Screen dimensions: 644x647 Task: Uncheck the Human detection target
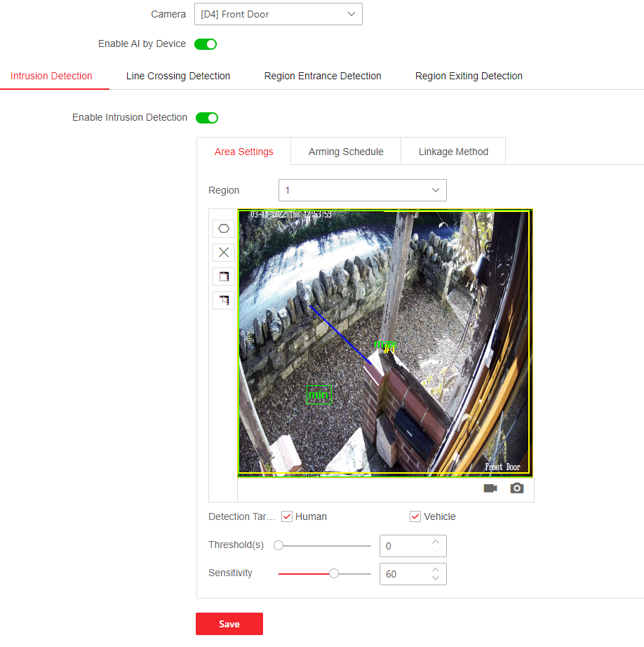[287, 516]
